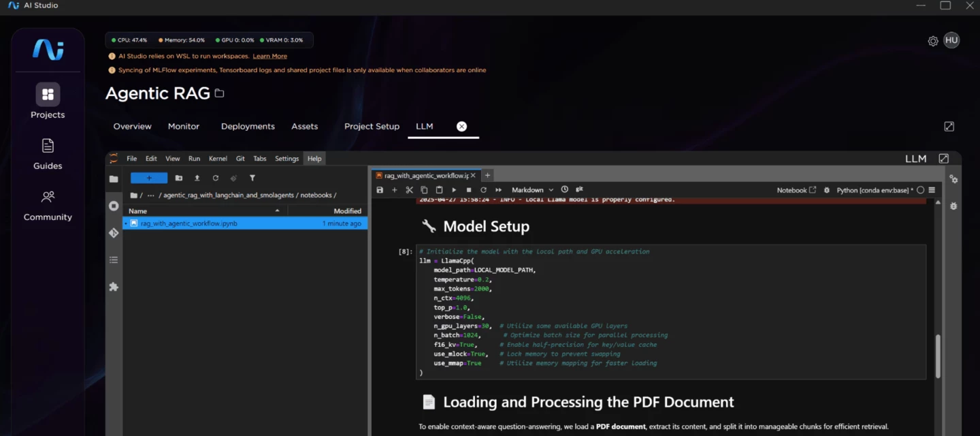Open the table of contents panel
The image size is (980, 436).
[x=114, y=260]
